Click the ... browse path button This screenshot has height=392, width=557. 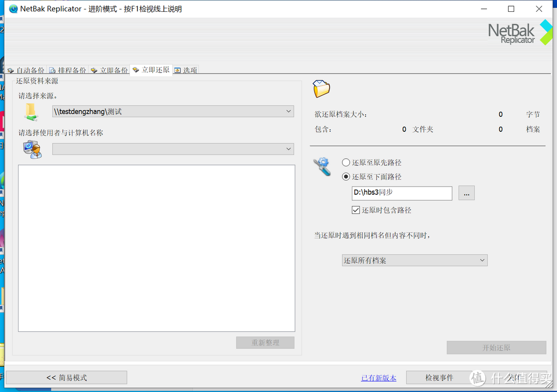click(x=466, y=193)
